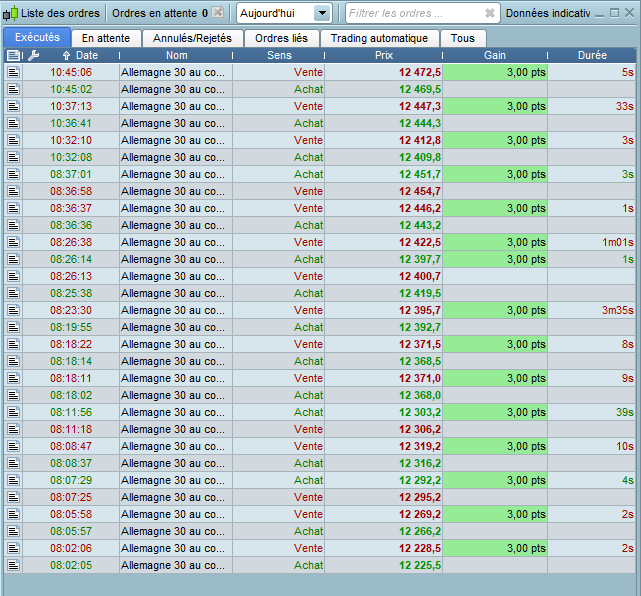The height and width of the screenshot is (596, 641).
Task: Open details icon for the 08:23:30 order
Action: coord(13,310)
